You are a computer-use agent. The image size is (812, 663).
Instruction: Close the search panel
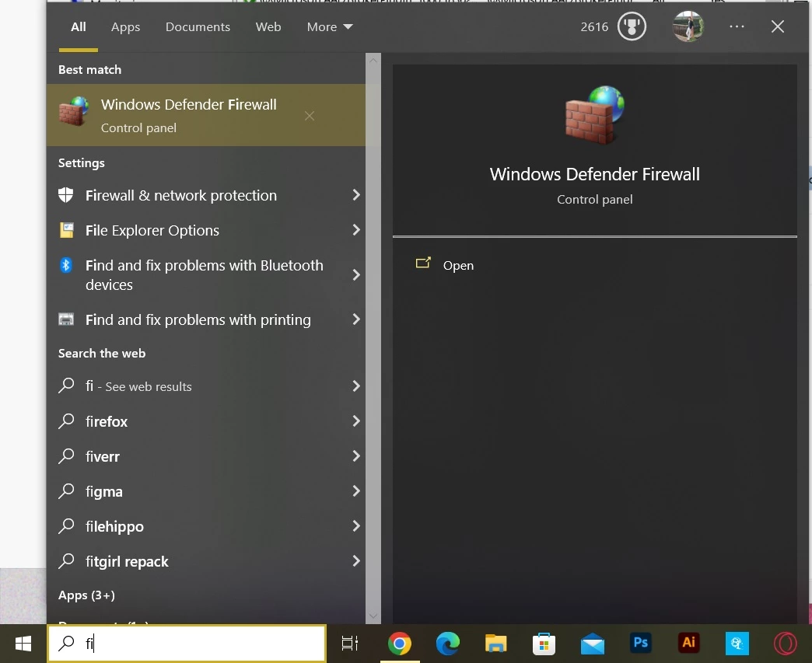coord(777,26)
